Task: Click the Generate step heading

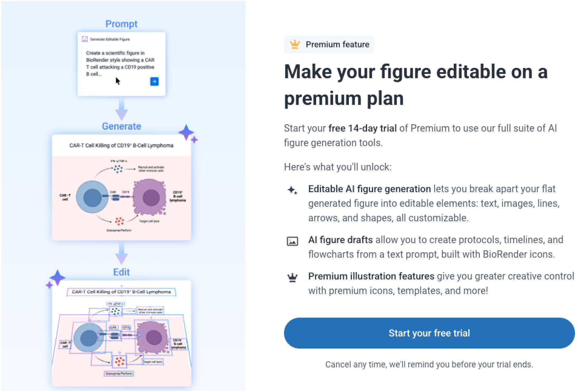Action: (x=121, y=126)
